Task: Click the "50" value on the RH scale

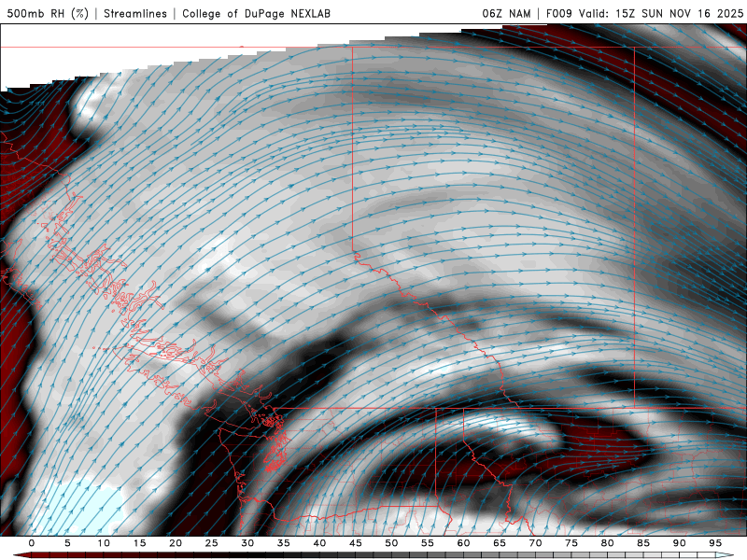Action: click(x=391, y=543)
